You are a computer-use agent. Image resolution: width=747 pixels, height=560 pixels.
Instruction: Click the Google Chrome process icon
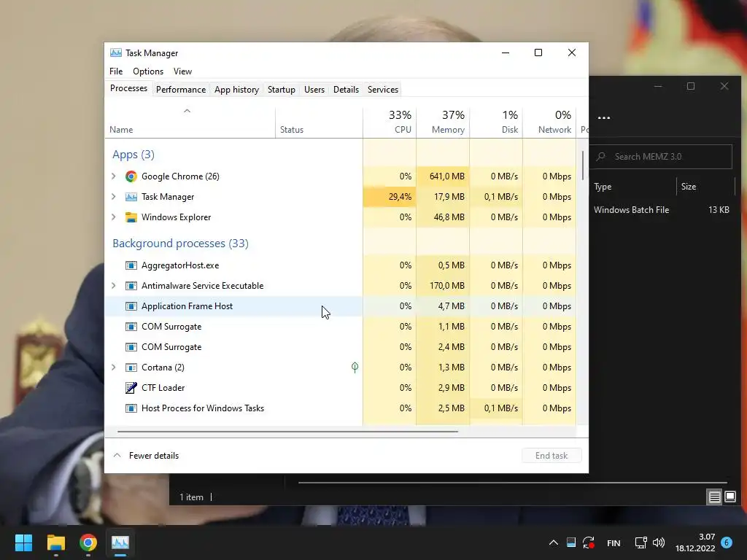coord(131,176)
